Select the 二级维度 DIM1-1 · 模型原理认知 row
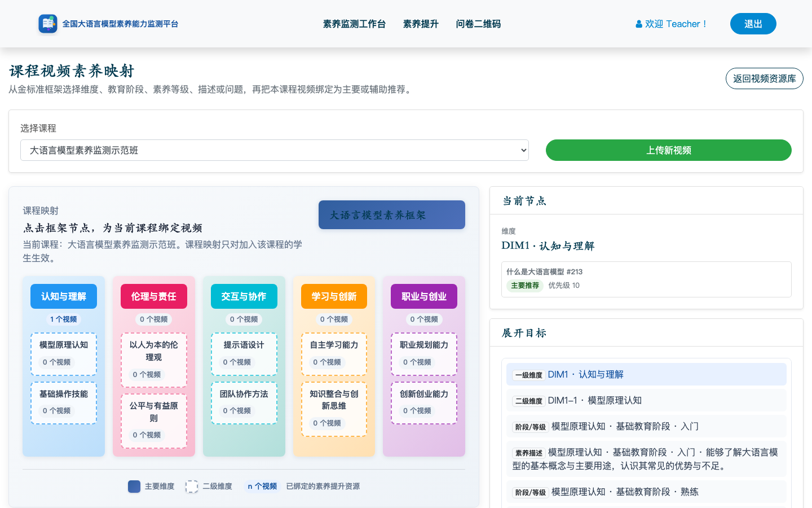The image size is (812, 508). (x=646, y=400)
